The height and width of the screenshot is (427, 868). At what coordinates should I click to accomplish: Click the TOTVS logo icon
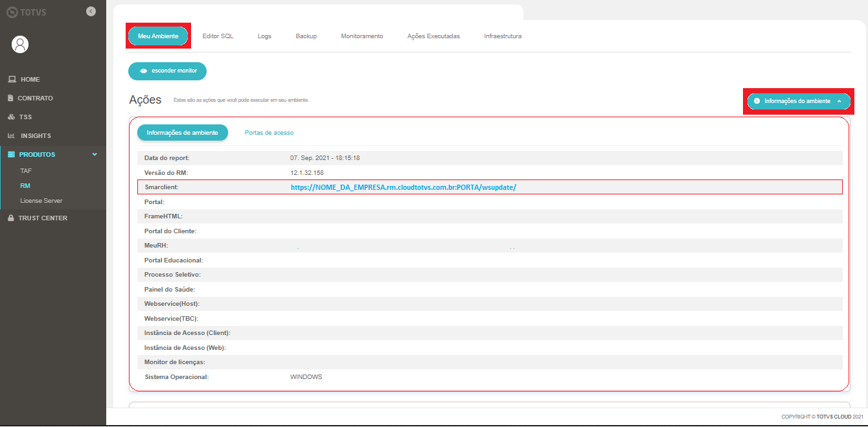(x=12, y=11)
